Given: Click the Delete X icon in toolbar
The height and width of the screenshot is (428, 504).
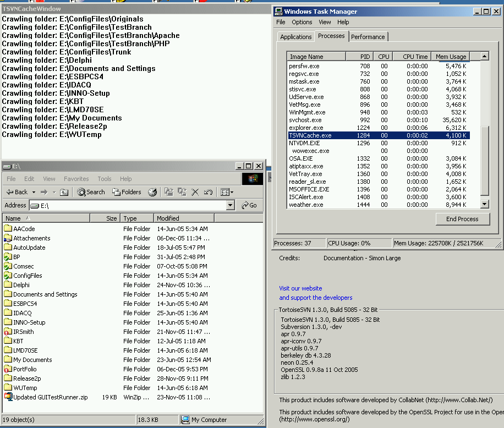Looking at the screenshot, I should point(195,192).
